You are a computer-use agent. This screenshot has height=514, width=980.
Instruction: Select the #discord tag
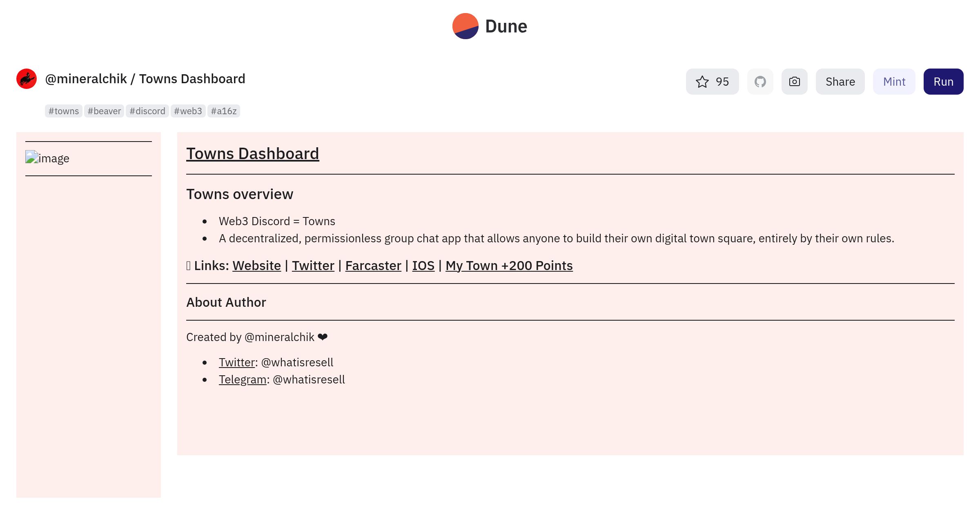147,111
